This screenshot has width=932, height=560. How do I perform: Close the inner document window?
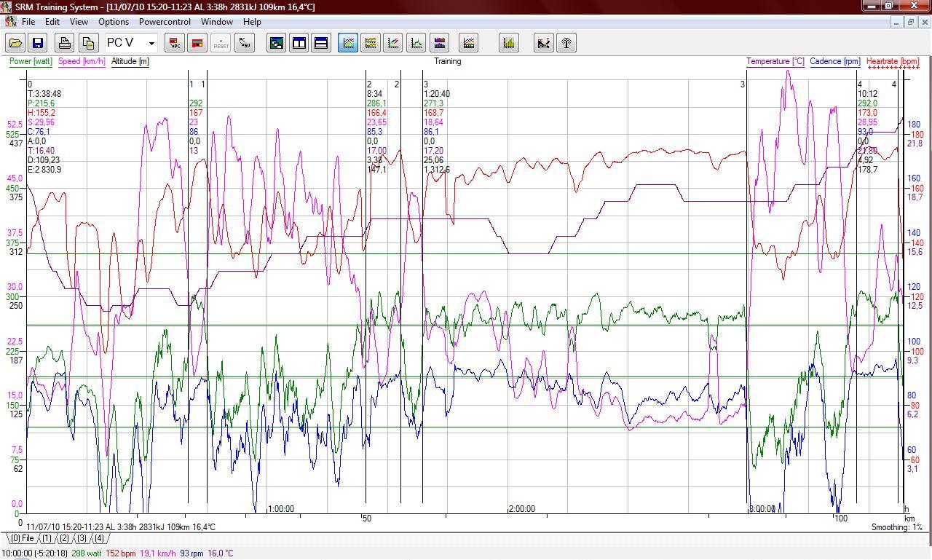click(924, 22)
